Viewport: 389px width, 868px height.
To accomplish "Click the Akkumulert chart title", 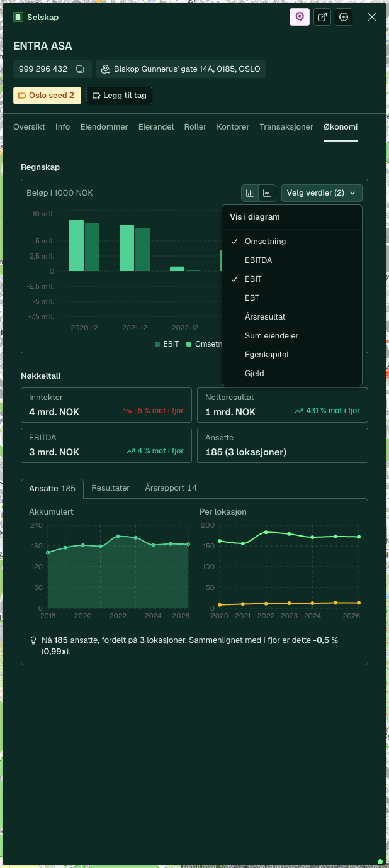I will (51, 512).
